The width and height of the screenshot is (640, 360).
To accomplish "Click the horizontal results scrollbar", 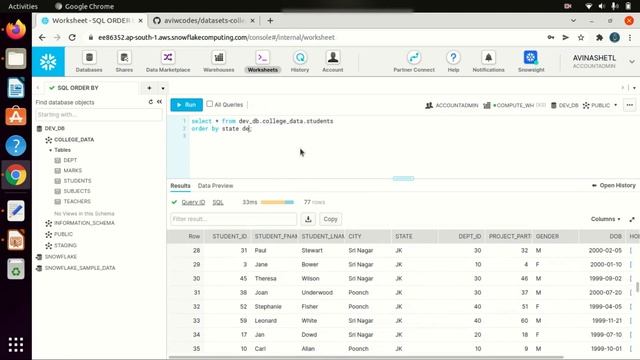I will [x=366, y=357].
